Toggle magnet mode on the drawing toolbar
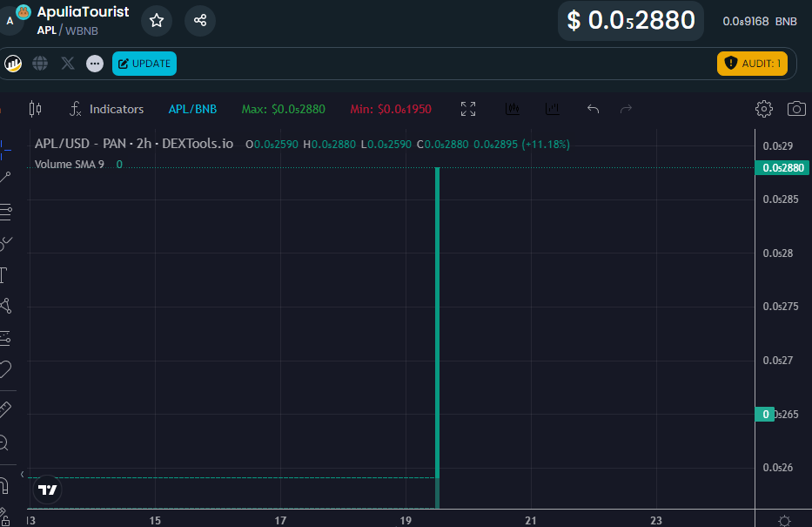Screen dimensions: 812x527 point(4,485)
